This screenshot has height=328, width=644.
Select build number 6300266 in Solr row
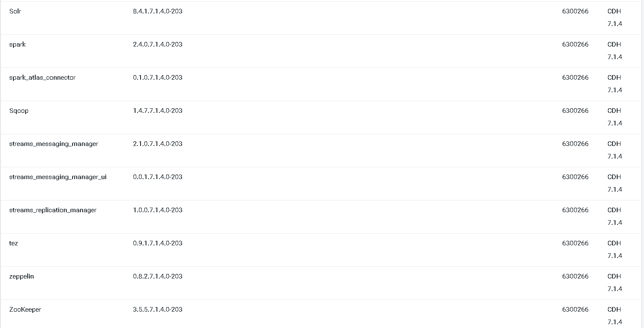[x=575, y=11]
